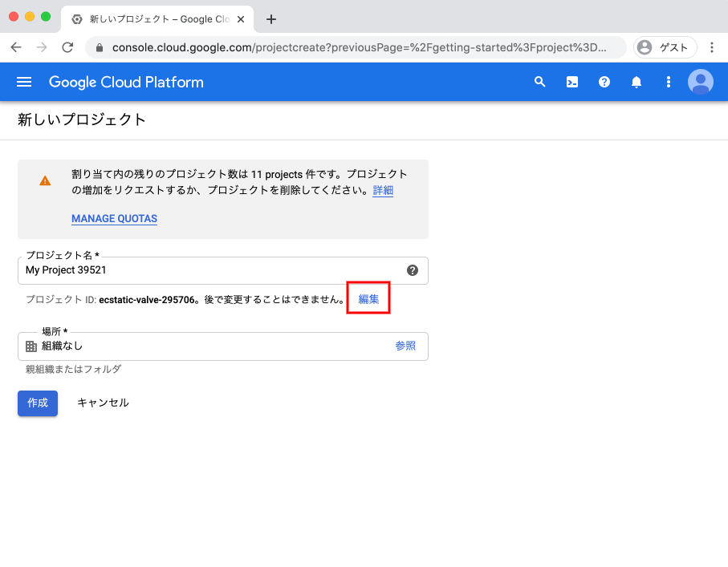Open the header three-dot settings menu
The image size is (728, 567).
(668, 82)
